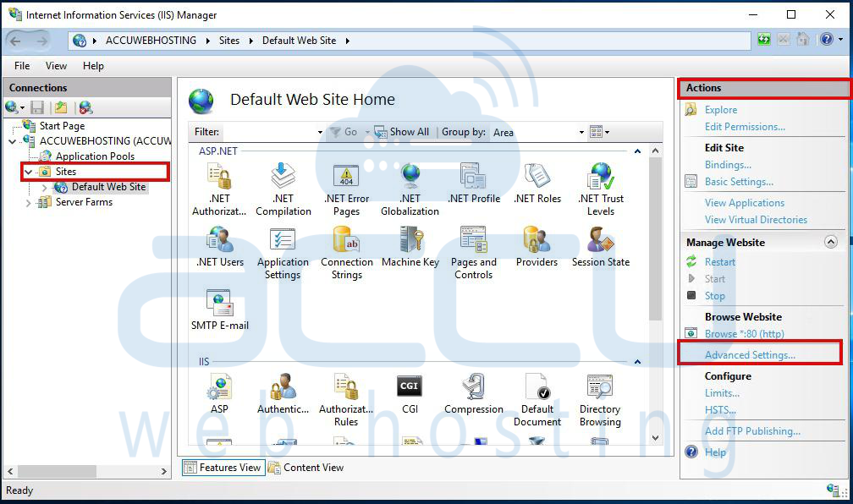Collapse the ACCUWEBHOSTING server node
This screenshot has height=504, width=853.
click(x=13, y=141)
